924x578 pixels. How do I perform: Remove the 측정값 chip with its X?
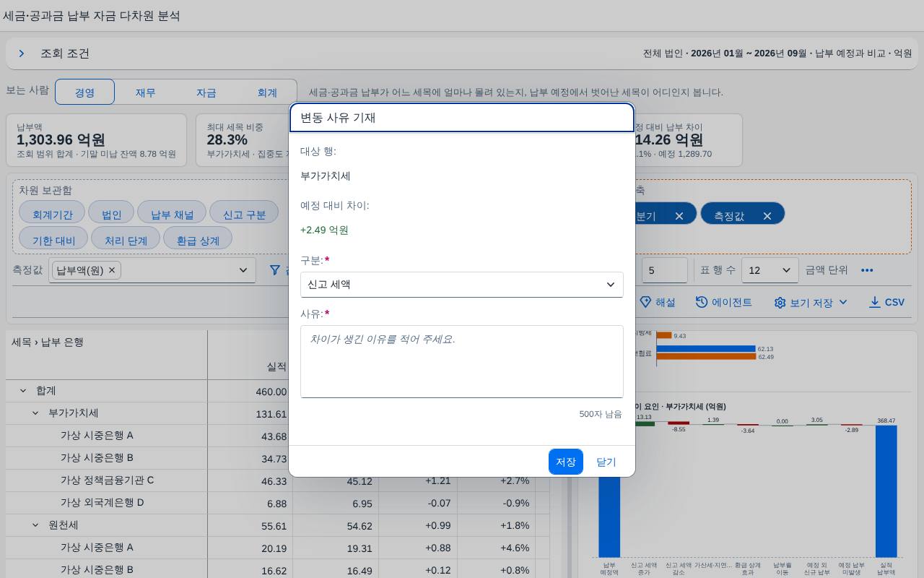(767, 216)
